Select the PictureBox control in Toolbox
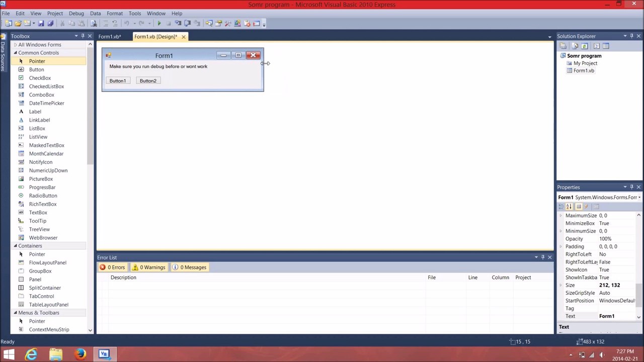The width and height of the screenshot is (644, 362). click(x=41, y=179)
